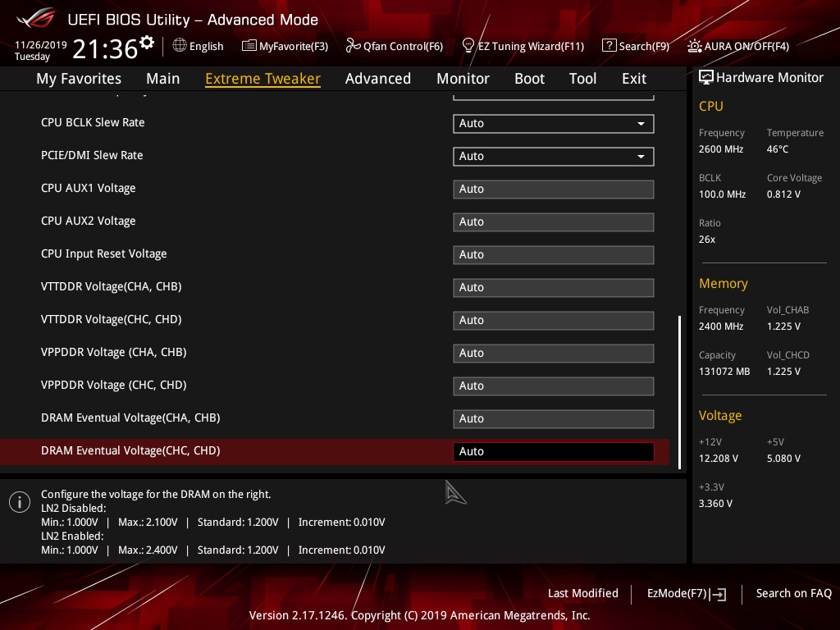
Task: Open Search on FAQ link
Action: point(794,593)
